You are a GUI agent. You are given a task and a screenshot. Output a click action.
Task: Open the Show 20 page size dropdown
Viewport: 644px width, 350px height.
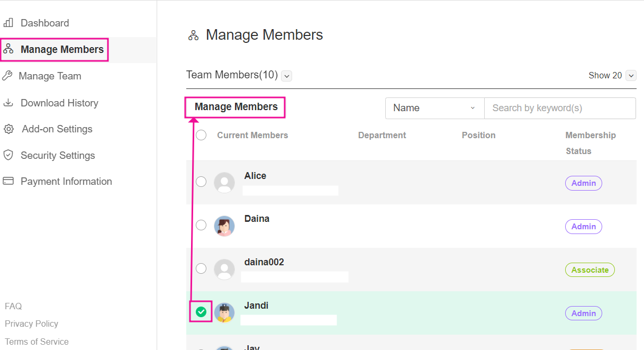631,76
